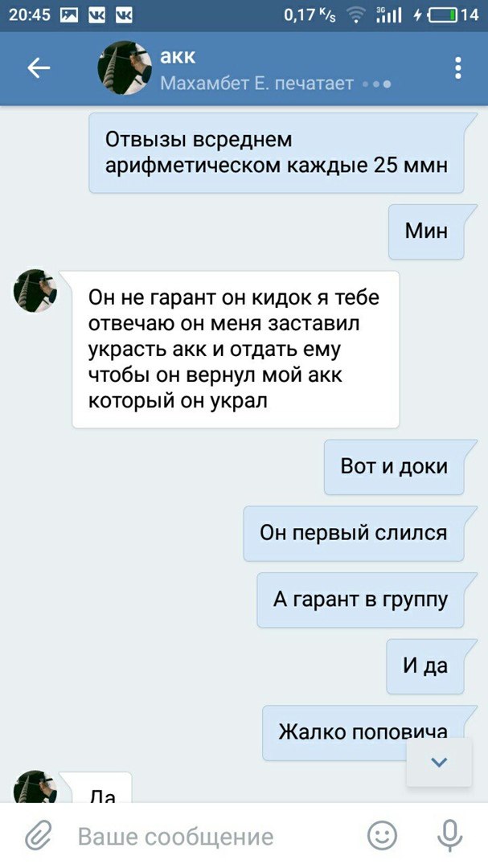Open chat title 'акк' details
The image size is (488, 868).
click(178, 56)
